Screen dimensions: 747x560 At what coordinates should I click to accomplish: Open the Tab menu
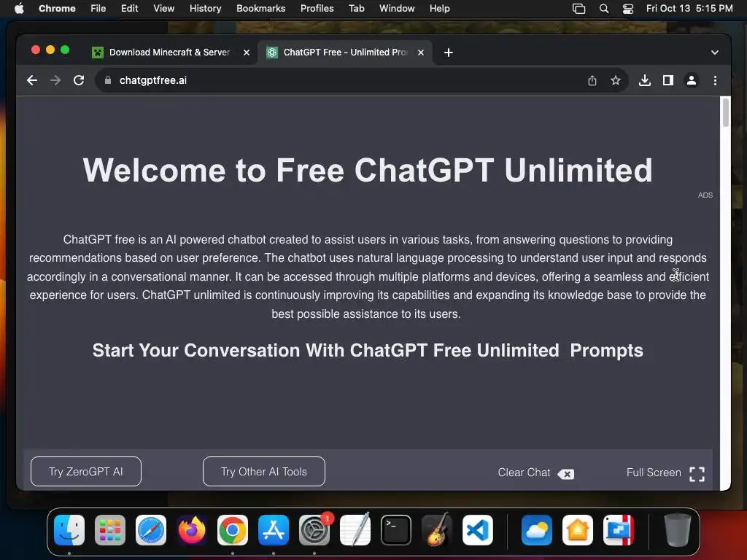click(356, 9)
